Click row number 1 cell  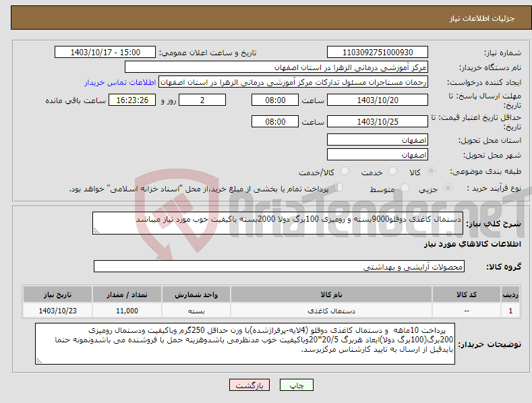coord(510,311)
